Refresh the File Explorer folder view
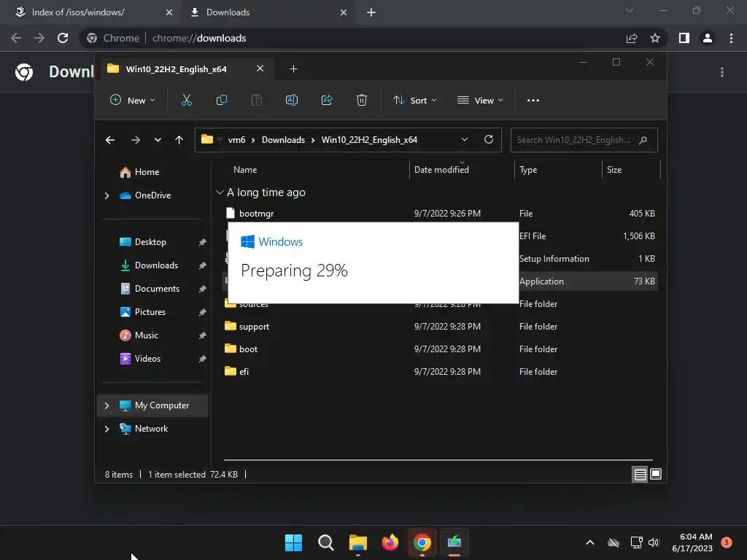Image resolution: width=747 pixels, height=560 pixels. point(488,139)
